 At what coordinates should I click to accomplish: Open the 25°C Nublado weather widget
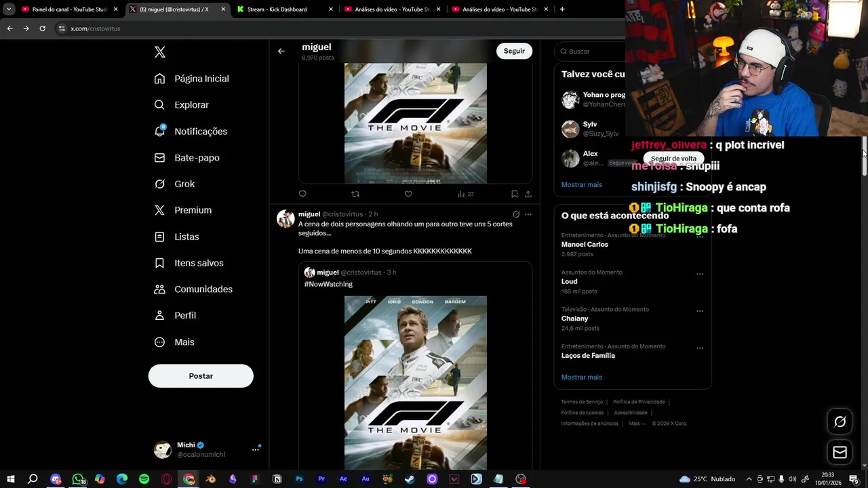click(x=707, y=479)
